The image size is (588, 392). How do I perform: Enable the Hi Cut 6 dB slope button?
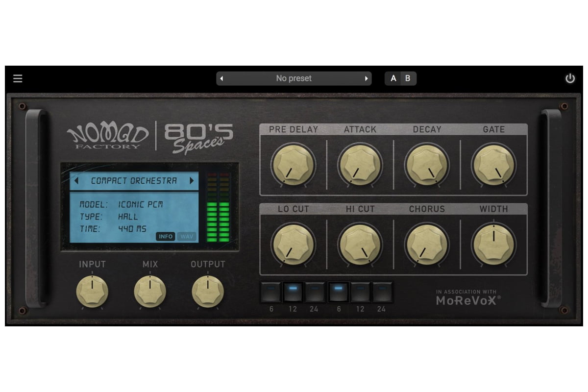point(339,292)
